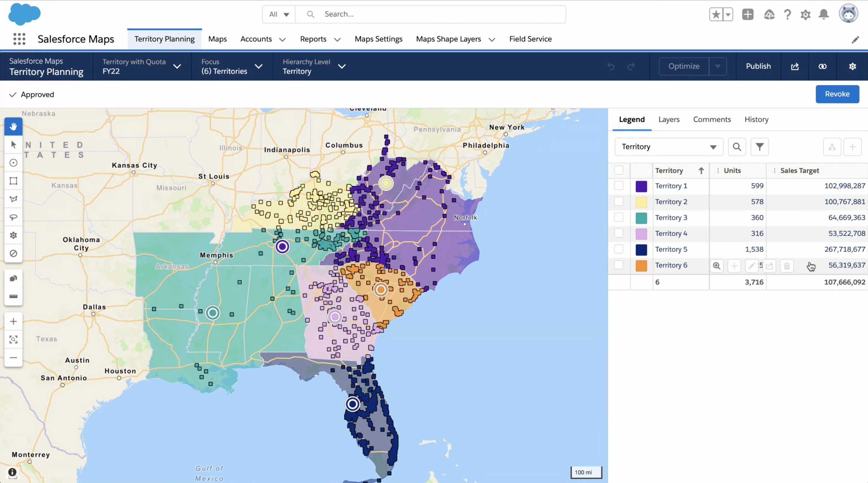The width and height of the screenshot is (868, 483).
Task: Check the Territory 3 checkbox
Action: [619, 217]
